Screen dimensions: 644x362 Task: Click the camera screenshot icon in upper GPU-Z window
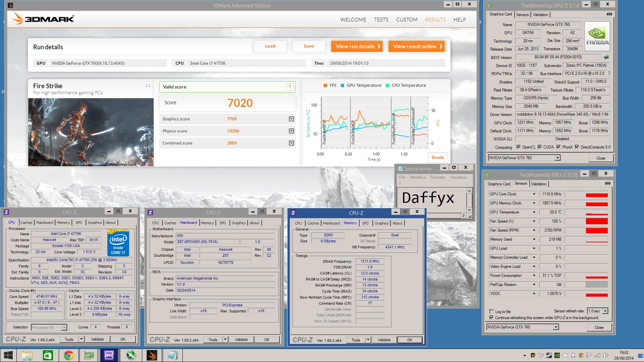(x=609, y=14)
